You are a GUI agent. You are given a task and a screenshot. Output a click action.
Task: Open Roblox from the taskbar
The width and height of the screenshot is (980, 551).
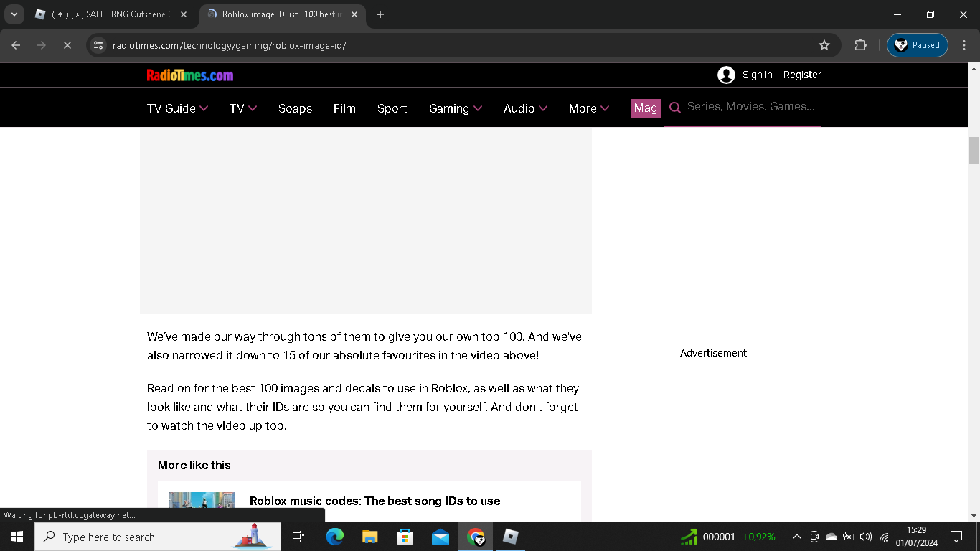tap(511, 537)
